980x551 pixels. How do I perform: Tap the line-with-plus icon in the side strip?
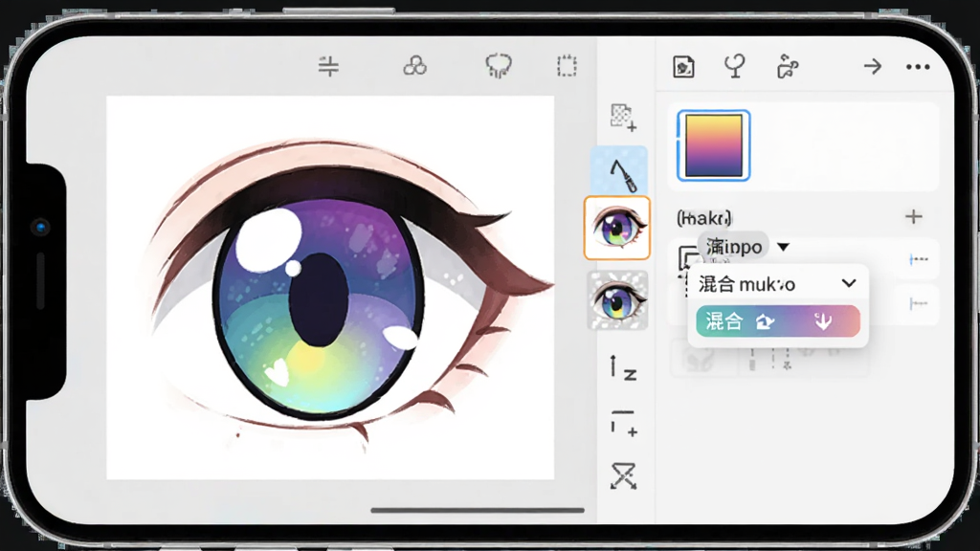tap(624, 423)
